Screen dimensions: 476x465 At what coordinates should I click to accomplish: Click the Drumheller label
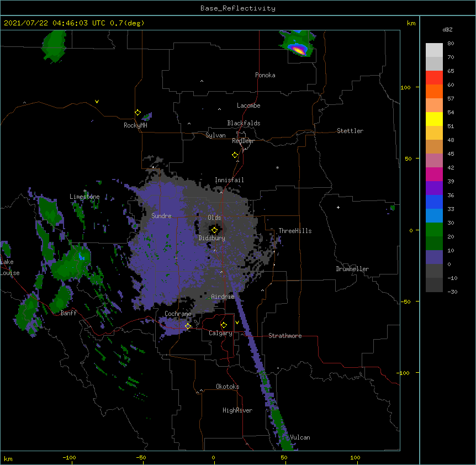[352, 269]
